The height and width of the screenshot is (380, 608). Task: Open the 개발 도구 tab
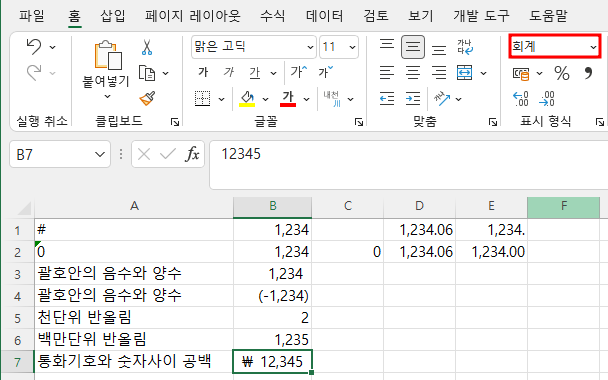[481, 16]
